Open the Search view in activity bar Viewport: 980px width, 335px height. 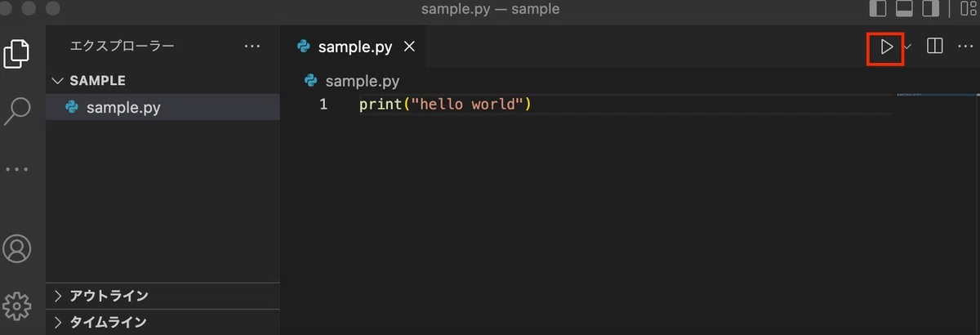[17, 110]
